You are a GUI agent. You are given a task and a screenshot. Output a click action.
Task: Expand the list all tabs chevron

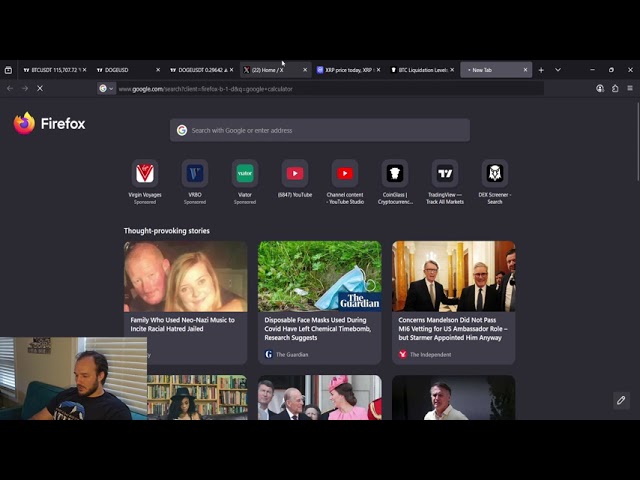[x=558, y=70]
